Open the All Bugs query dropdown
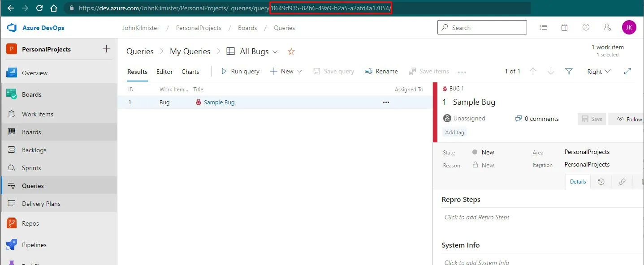The image size is (644, 265). [274, 51]
